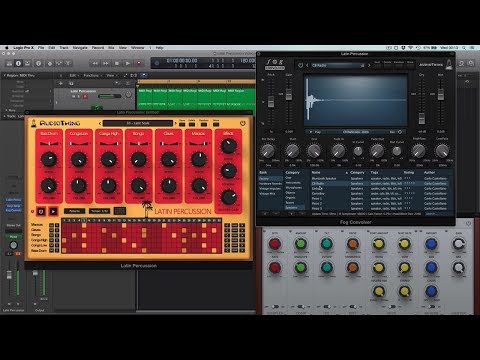Open the Edit menu in menu bar
This screenshot has width=480, height=360.
tap(52, 48)
